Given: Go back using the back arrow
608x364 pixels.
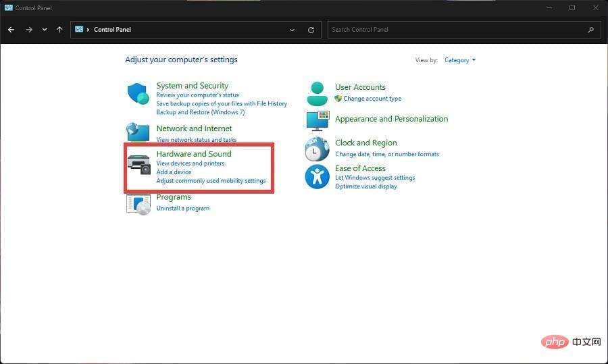Looking at the screenshot, I should click(11, 30).
